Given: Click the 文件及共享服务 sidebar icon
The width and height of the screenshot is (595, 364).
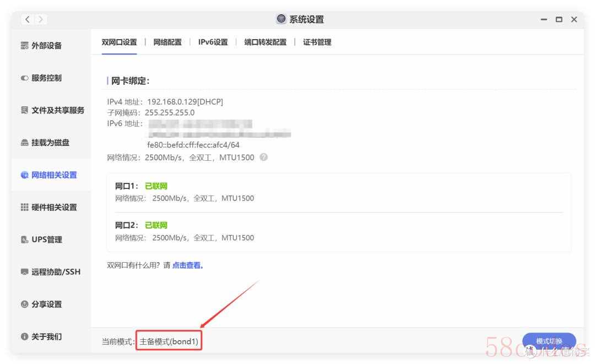Looking at the screenshot, I should [x=25, y=110].
